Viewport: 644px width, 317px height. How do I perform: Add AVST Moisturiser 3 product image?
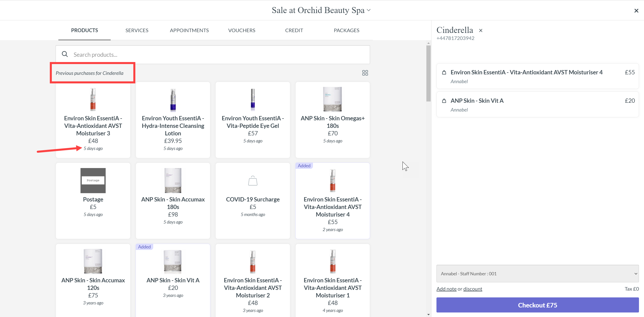coord(93,99)
